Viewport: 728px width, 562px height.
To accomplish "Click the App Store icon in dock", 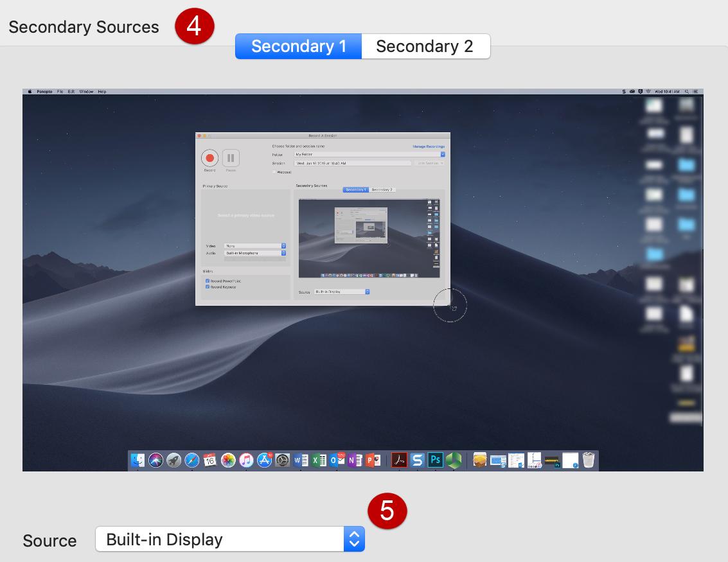I will coord(264,461).
